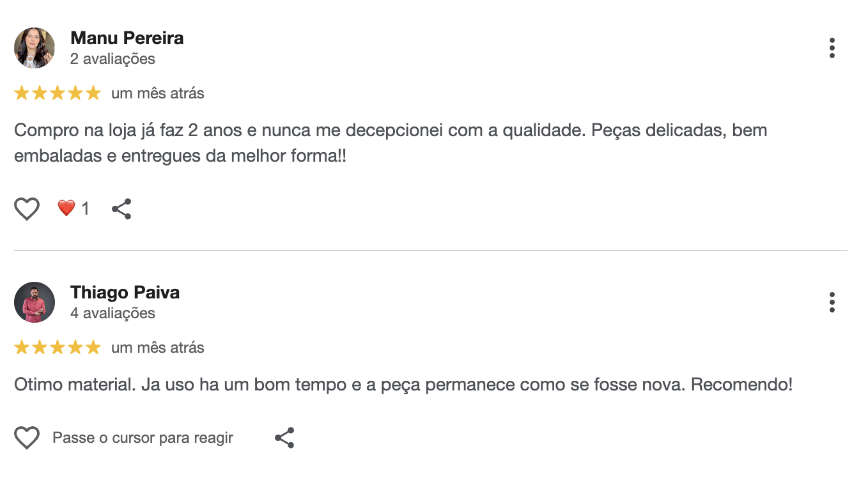
Task: Click the Manu Pereira reviewer name
Action: point(127,38)
